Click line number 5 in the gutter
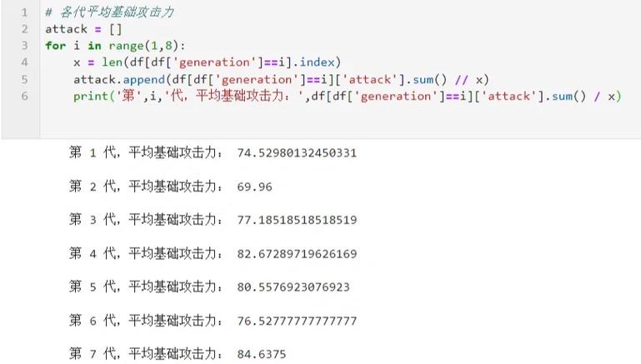 [24, 79]
